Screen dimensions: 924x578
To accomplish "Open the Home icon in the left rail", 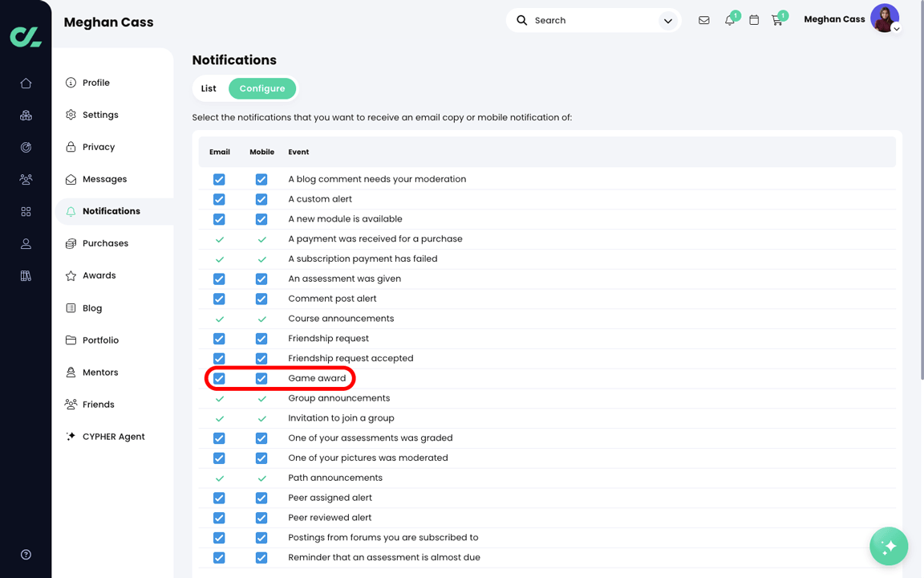I will point(26,83).
